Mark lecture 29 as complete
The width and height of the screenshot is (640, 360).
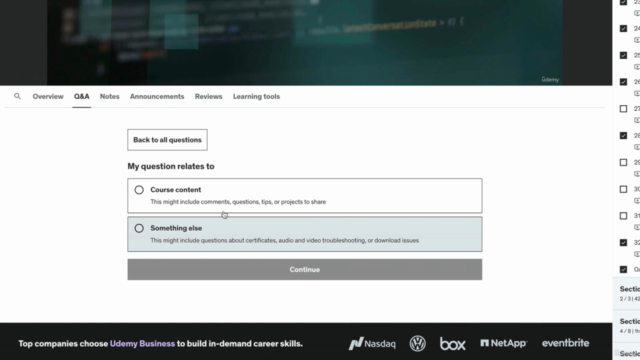click(x=623, y=162)
